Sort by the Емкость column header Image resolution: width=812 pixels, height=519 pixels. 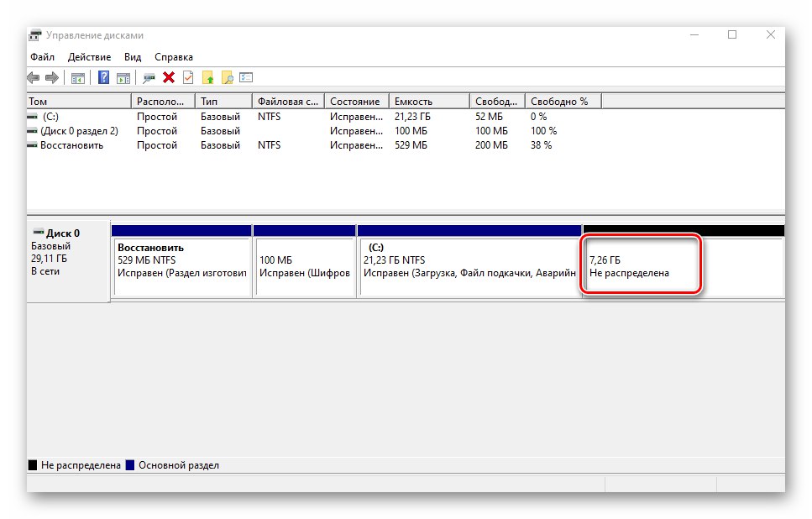[429, 102]
